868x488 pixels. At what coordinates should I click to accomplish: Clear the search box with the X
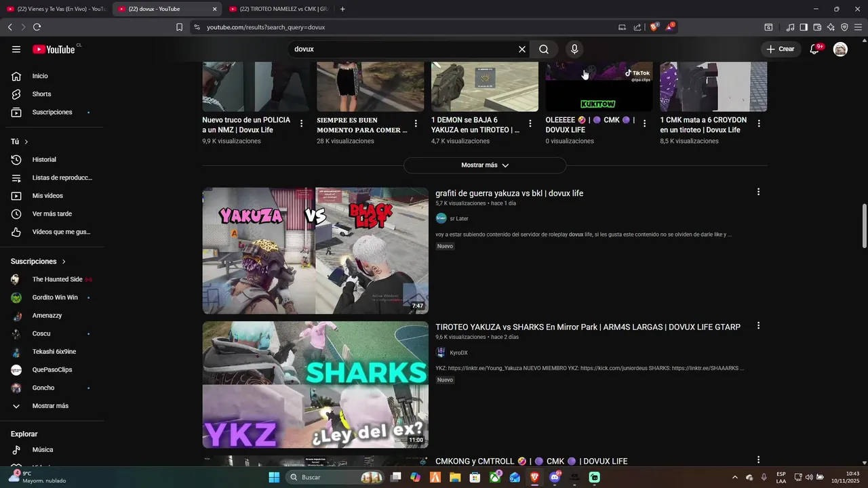522,49
